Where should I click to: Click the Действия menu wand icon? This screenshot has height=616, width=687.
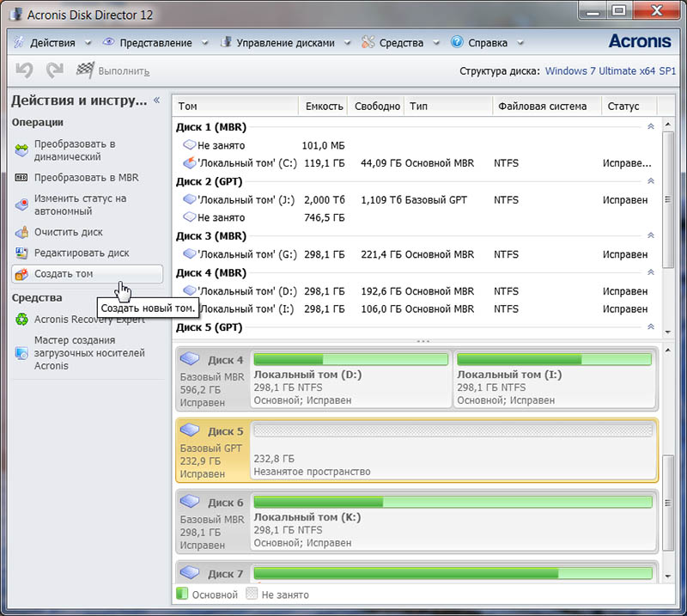point(19,42)
